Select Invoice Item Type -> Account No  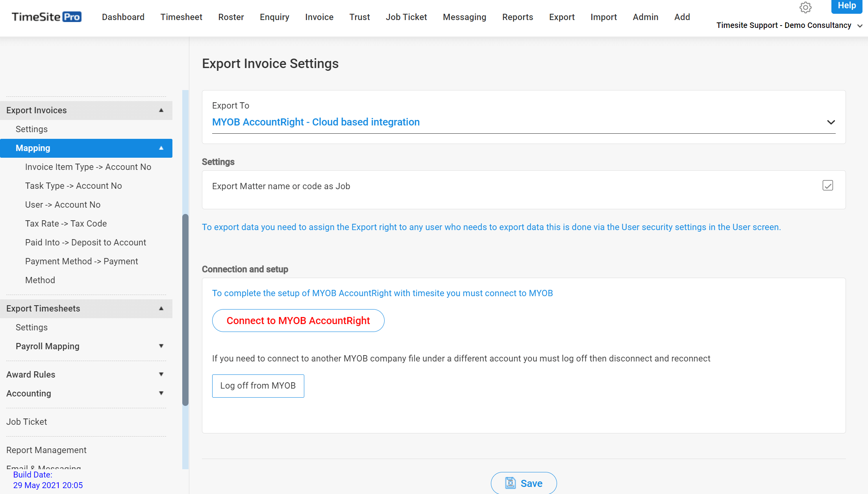click(88, 167)
